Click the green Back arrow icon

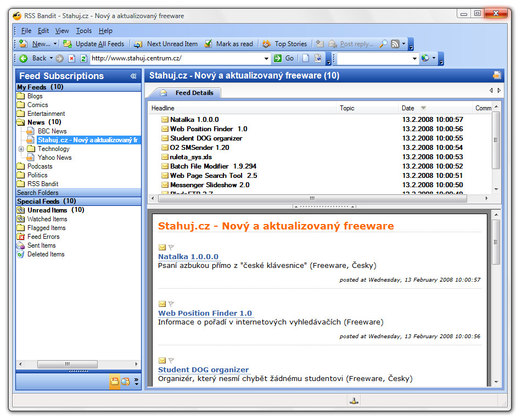[x=24, y=58]
